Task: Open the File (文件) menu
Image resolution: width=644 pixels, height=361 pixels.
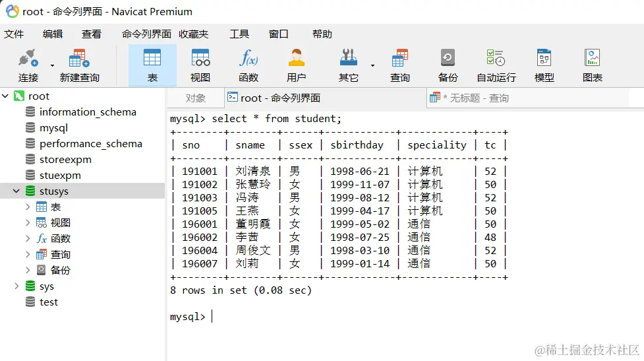Action: 14,34
